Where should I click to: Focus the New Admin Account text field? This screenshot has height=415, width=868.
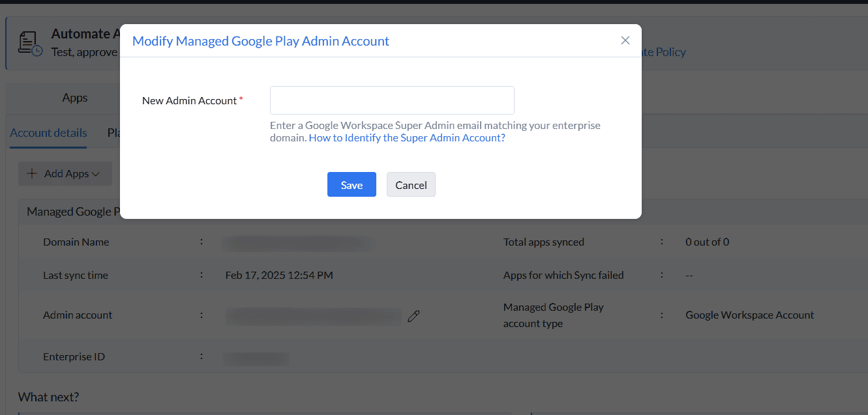click(x=392, y=100)
